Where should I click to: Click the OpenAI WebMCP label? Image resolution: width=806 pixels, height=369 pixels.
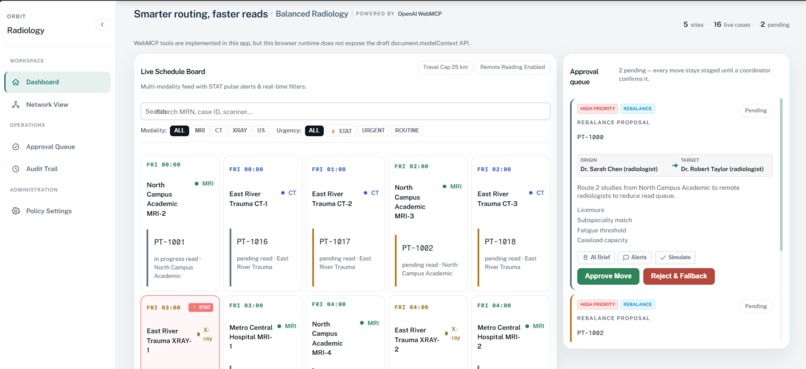pyautogui.click(x=419, y=14)
